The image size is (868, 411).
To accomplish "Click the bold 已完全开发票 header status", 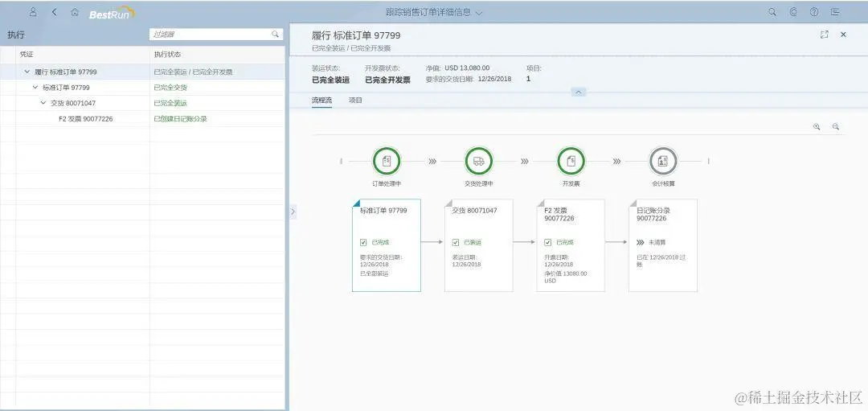I will coord(387,80).
